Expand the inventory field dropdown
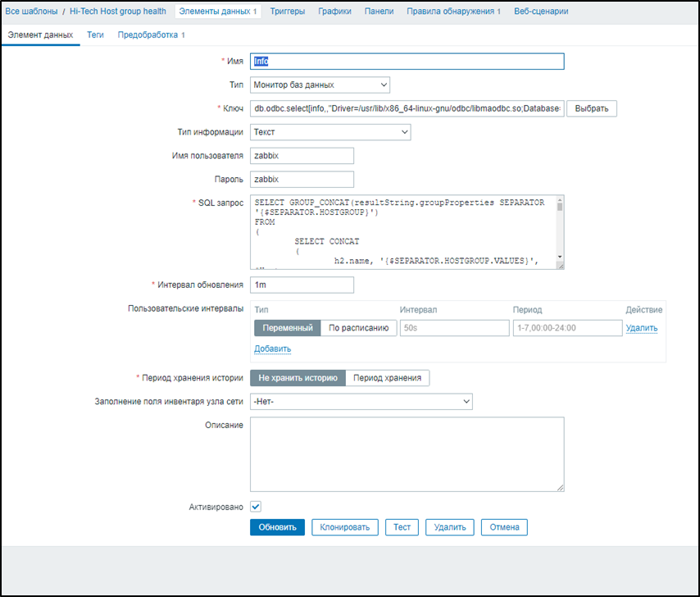This screenshot has height=597, width=700. [361, 401]
